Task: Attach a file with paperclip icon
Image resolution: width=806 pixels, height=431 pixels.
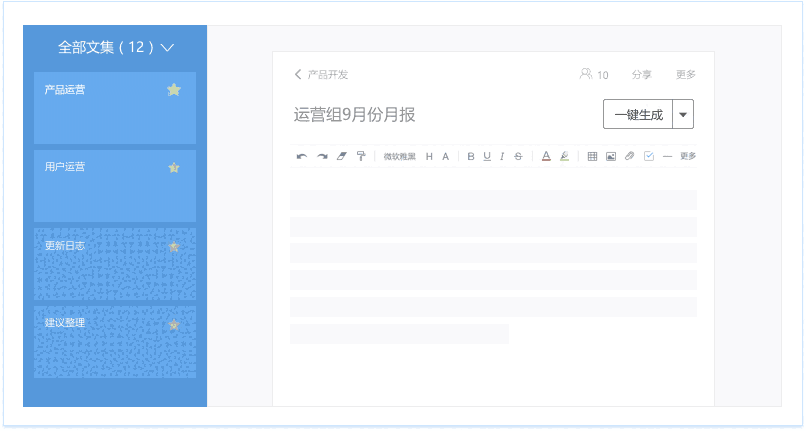Action: point(629,156)
